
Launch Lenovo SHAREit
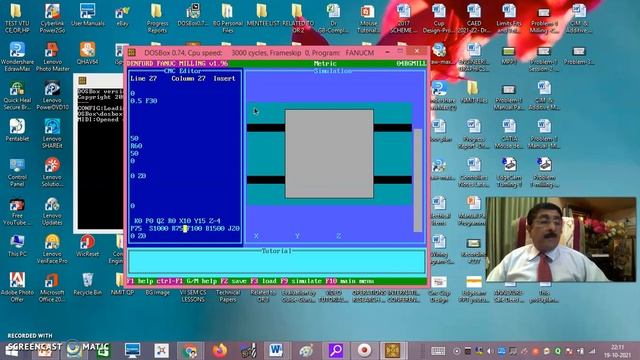(52, 133)
